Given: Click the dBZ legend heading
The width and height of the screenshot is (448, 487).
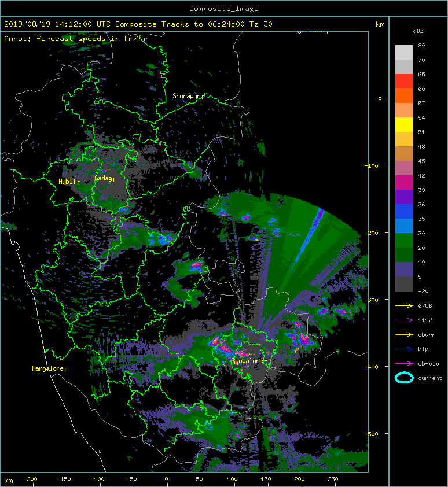Looking at the screenshot, I should pos(418,31).
